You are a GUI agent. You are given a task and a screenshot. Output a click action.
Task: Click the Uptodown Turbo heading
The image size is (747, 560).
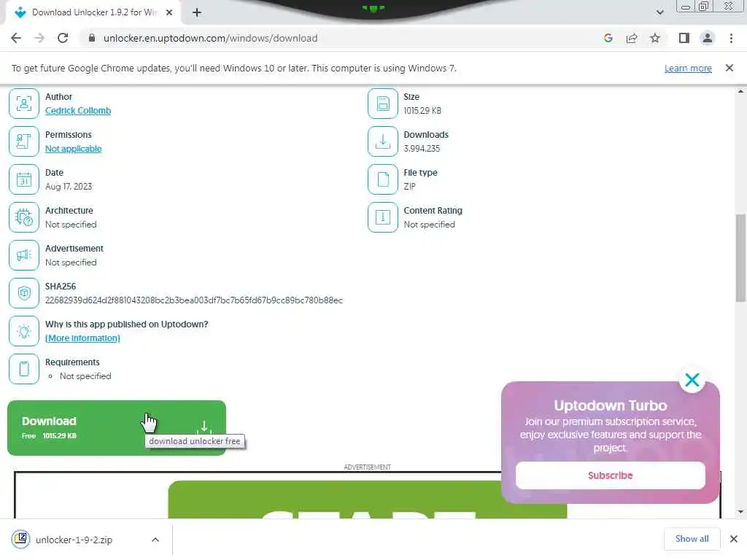[x=611, y=405]
